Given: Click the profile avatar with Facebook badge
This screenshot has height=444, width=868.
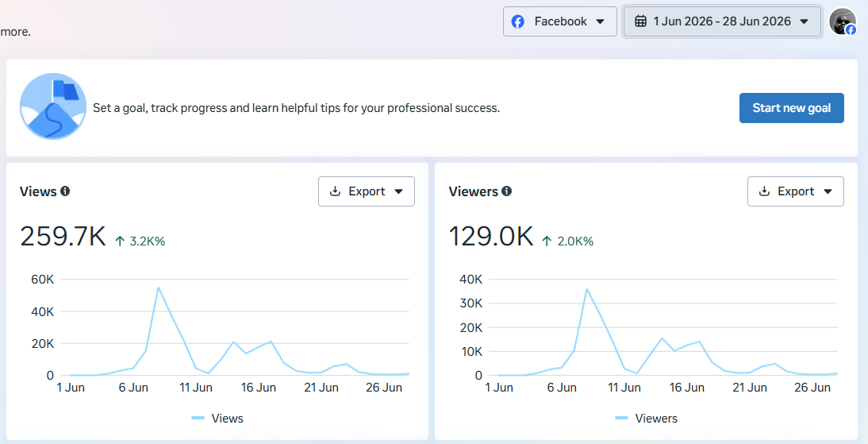Looking at the screenshot, I should point(843,21).
